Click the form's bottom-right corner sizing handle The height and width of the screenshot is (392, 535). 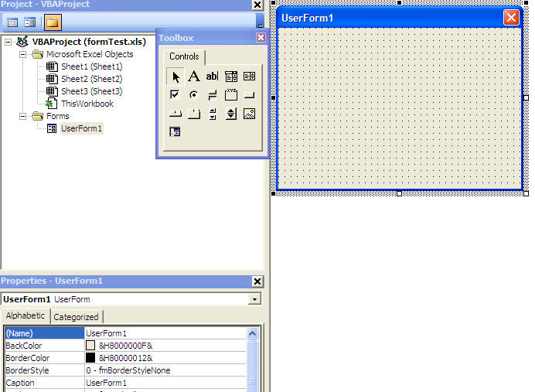526,194
